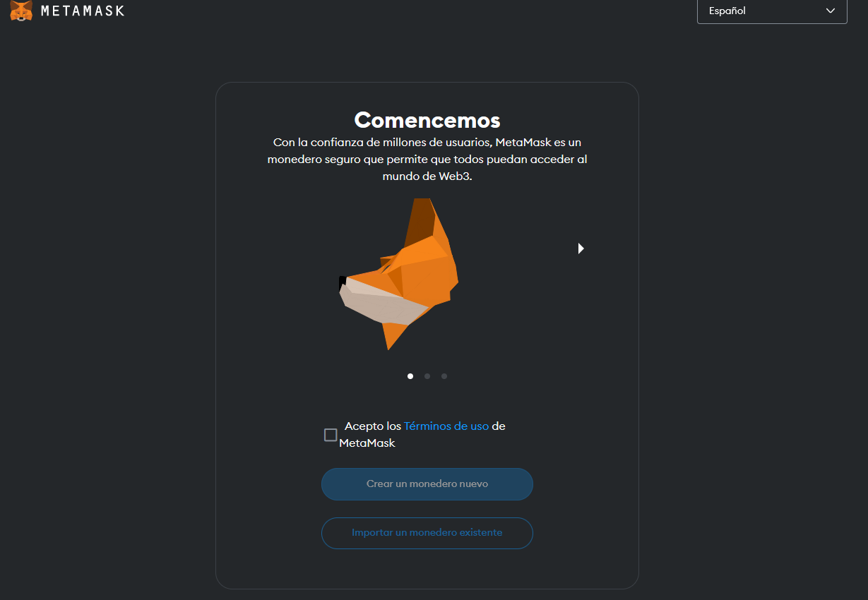Select the first carousel dot indicator

(410, 376)
